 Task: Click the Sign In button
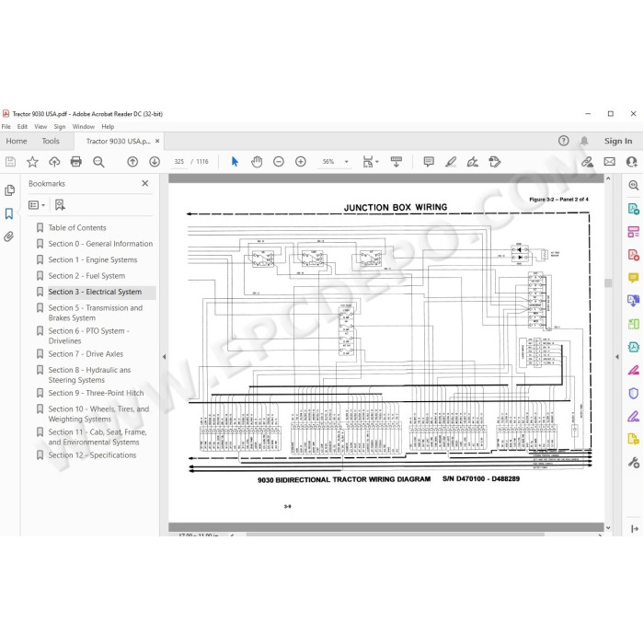[618, 141]
